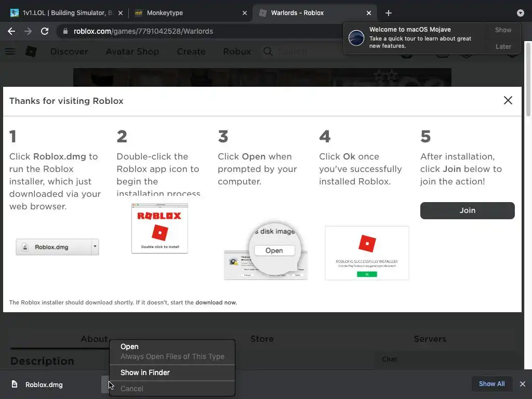Click Later on the macOS Mojave notification
The width and height of the screenshot is (532, 399).
coord(503,46)
